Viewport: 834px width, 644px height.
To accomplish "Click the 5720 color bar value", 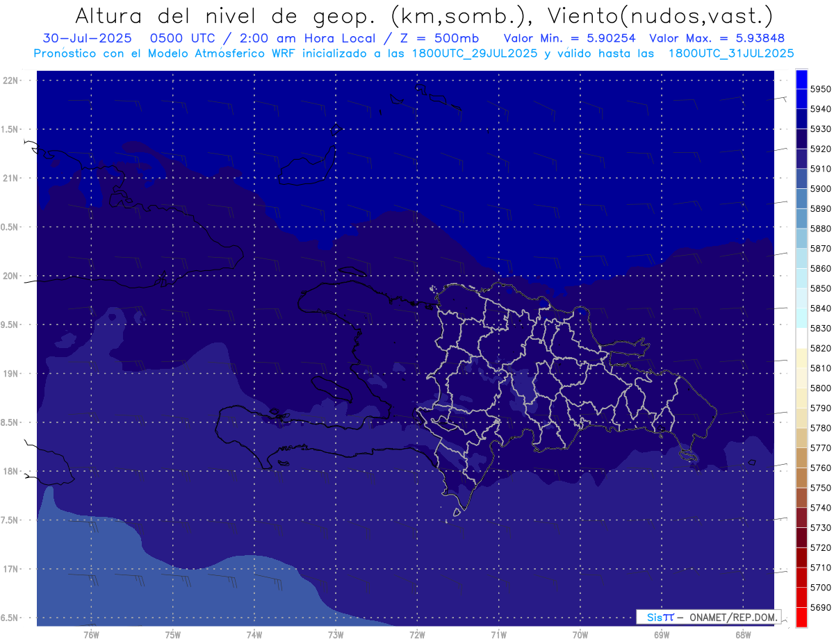I will pos(820,547).
